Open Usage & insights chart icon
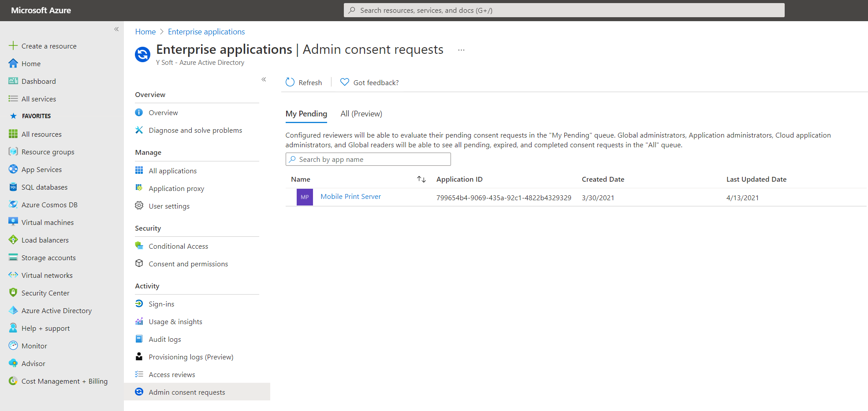 click(139, 321)
